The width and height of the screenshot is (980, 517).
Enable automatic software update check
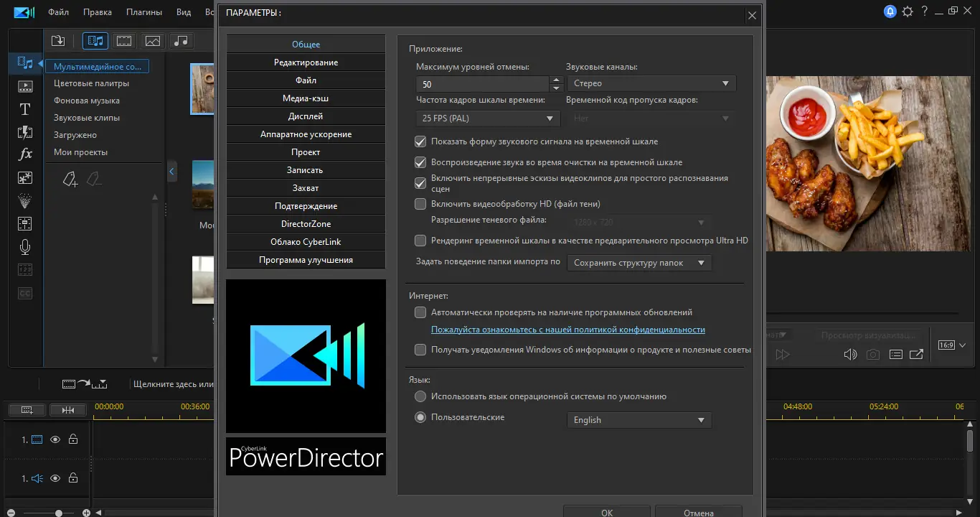(x=420, y=312)
